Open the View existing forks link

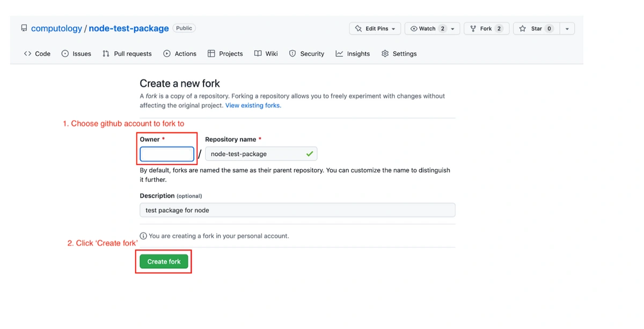[253, 106]
